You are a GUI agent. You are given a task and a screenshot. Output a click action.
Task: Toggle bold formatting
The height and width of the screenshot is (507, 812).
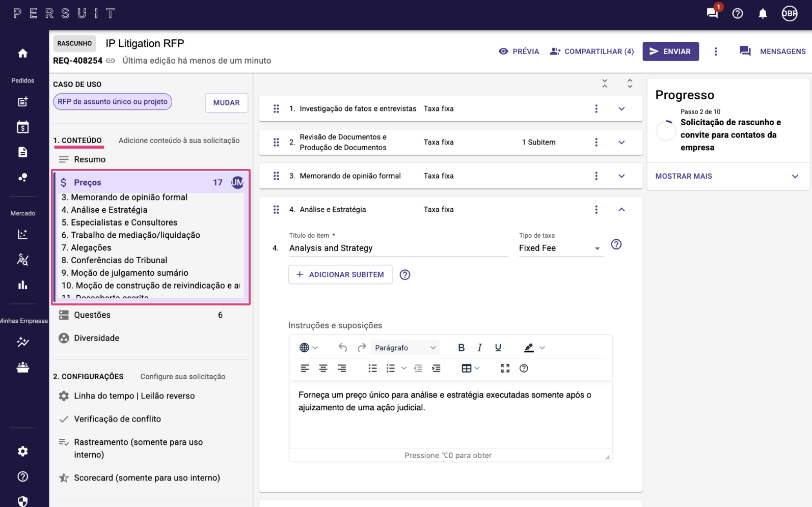[461, 348]
